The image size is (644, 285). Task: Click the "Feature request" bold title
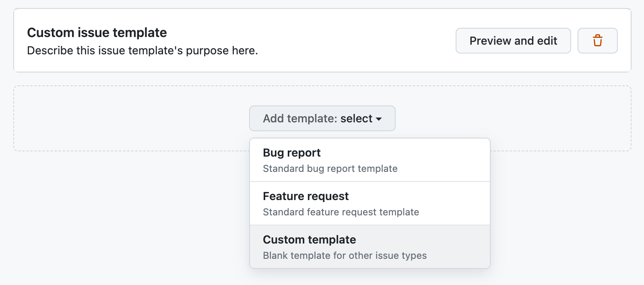pos(305,196)
